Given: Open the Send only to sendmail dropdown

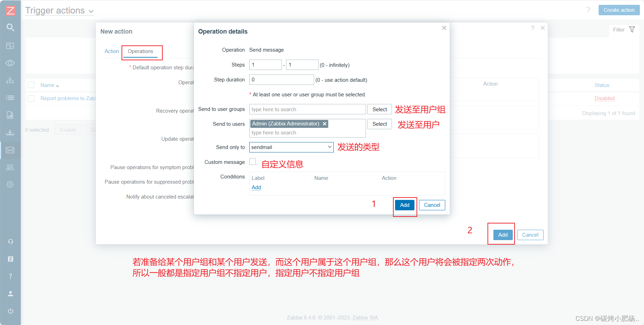Looking at the screenshot, I should coord(292,147).
